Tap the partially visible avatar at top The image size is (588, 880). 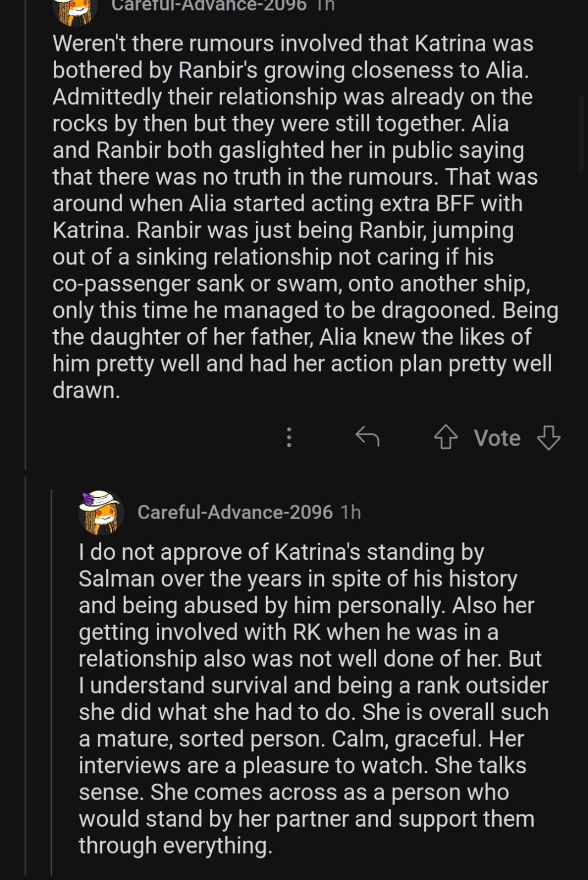pos(75,11)
